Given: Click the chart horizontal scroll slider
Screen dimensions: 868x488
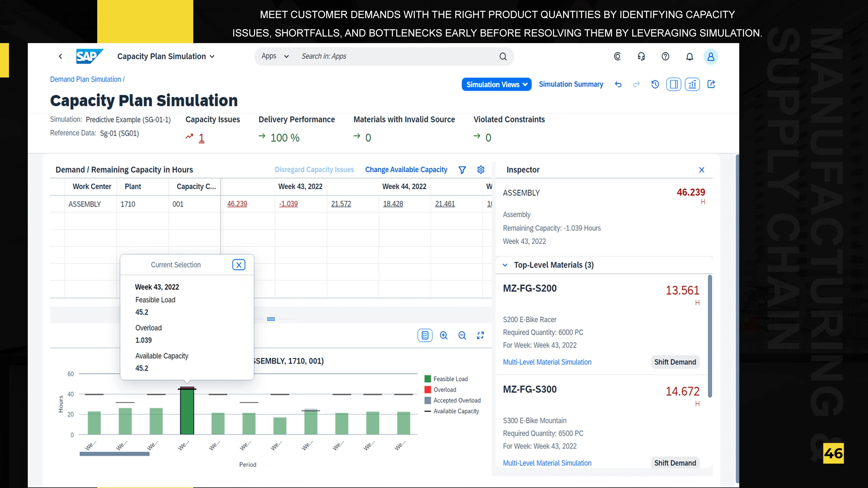Looking at the screenshot, I should click(x=115, y=454).
